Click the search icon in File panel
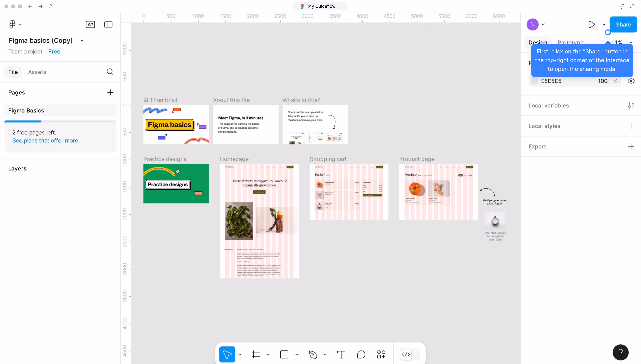This screenshot has height=364, width=641. [x=110, y=72]
